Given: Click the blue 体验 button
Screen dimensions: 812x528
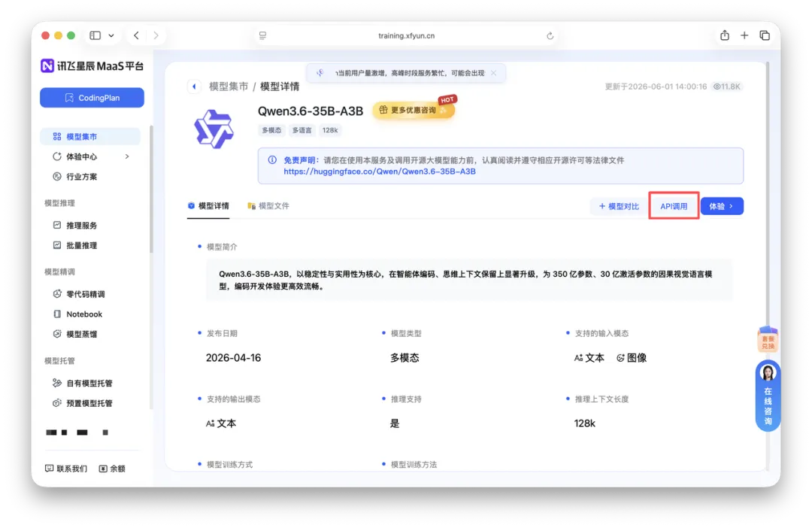Looking at the screenshot, I should [x=722, y=206].
